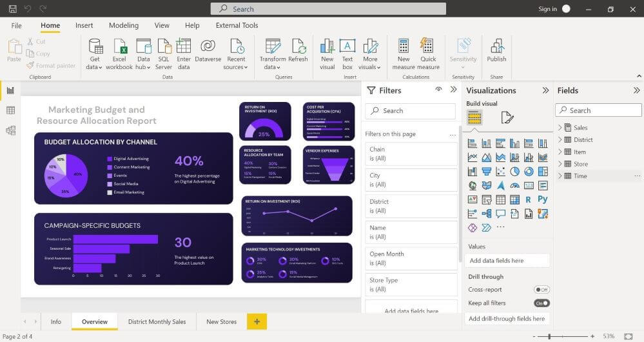644x342 pixels.
Task: Click the Fields pane Search box
Action: coord(598,110)
